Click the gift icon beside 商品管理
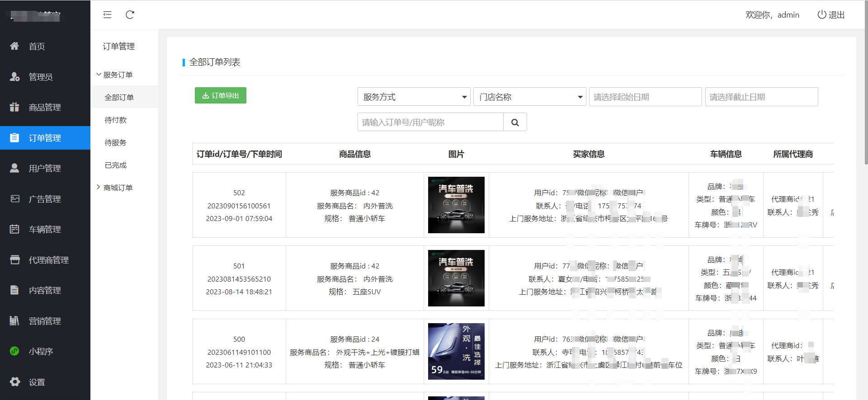This screenshot has height=400, width=868. pyautogui.click(x=14, y=107)
